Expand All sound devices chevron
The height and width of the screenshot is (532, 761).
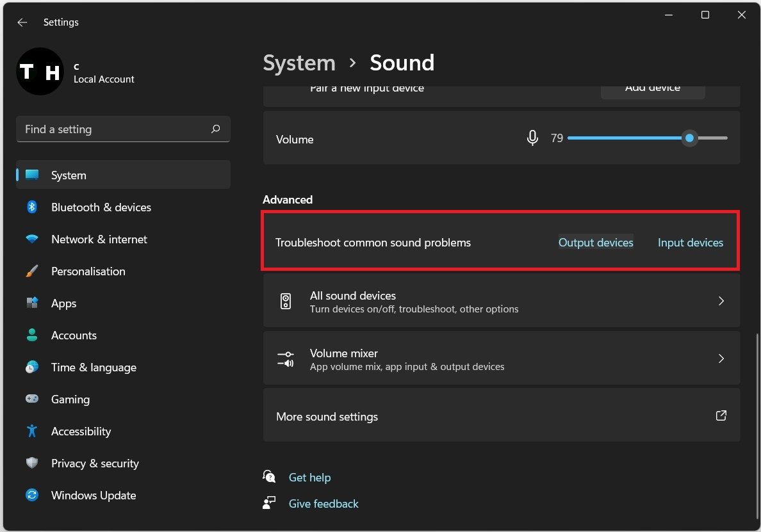(721, 301)
